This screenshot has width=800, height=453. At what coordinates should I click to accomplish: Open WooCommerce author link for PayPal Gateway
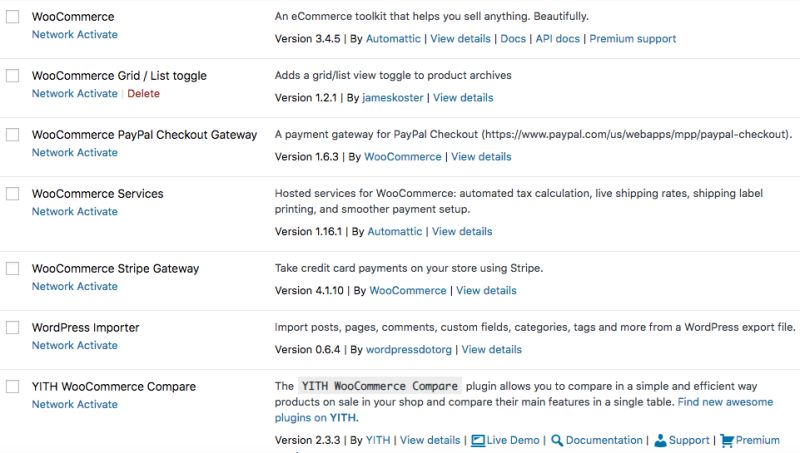(403, 157)
